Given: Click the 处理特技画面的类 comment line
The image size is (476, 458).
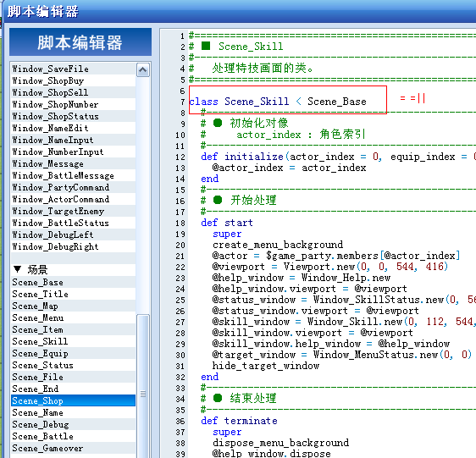Looking at the screenshot, I should point(251,68).
